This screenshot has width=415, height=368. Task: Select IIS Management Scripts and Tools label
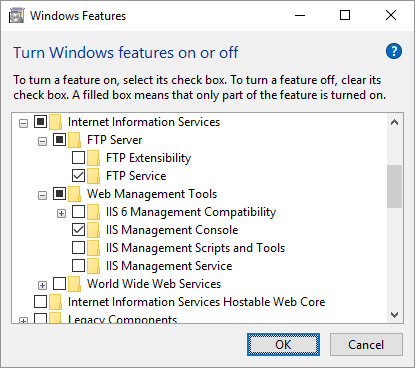pyautogui.click(x=195, y=248)
